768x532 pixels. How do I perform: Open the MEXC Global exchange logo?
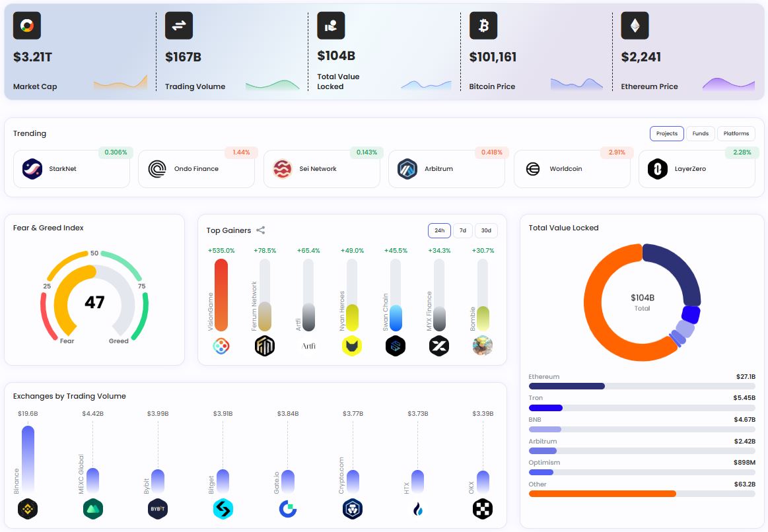[93, 509]
